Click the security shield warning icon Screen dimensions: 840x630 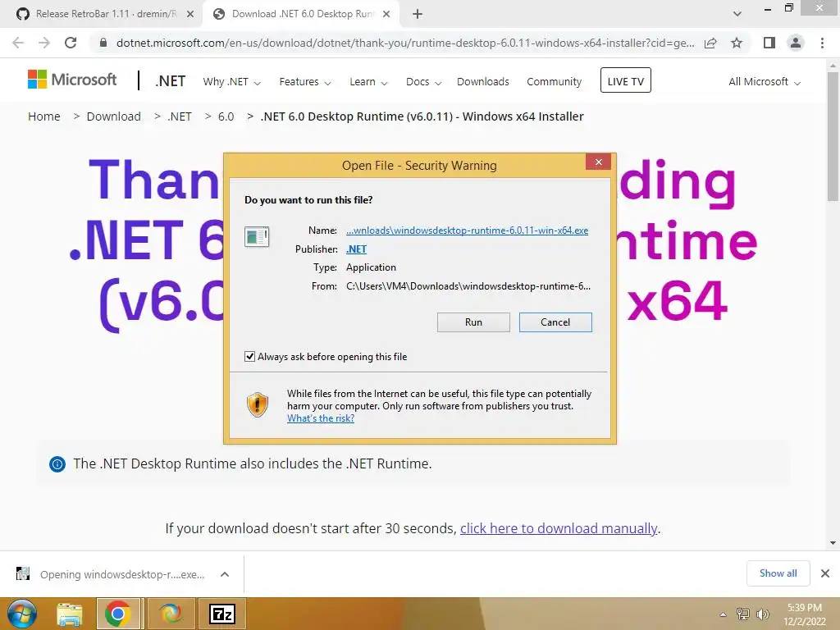257,405
